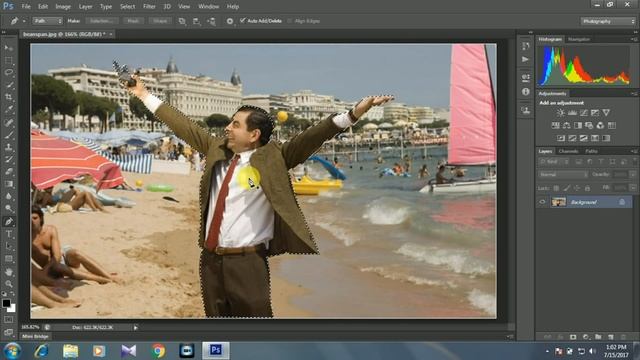Select the Move tool
The image size is (640, 360).
pos(9,48)
